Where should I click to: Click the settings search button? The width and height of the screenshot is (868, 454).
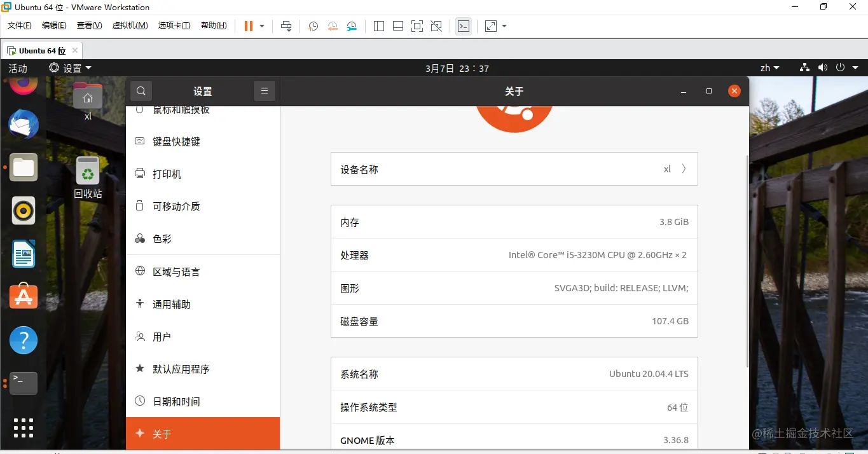pyautogui.click(x=141, y=91)
